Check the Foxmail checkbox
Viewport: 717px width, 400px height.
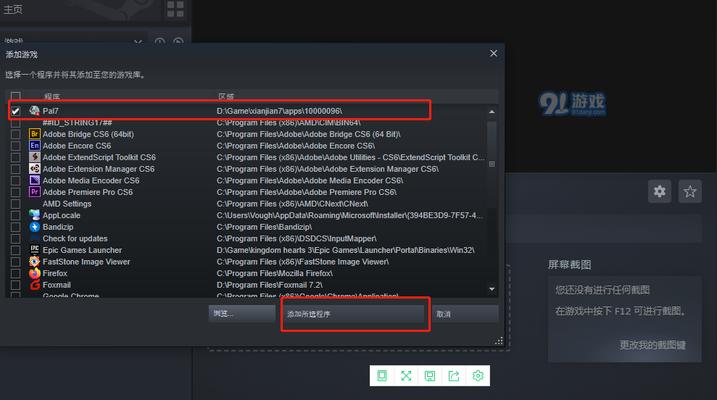16,285
